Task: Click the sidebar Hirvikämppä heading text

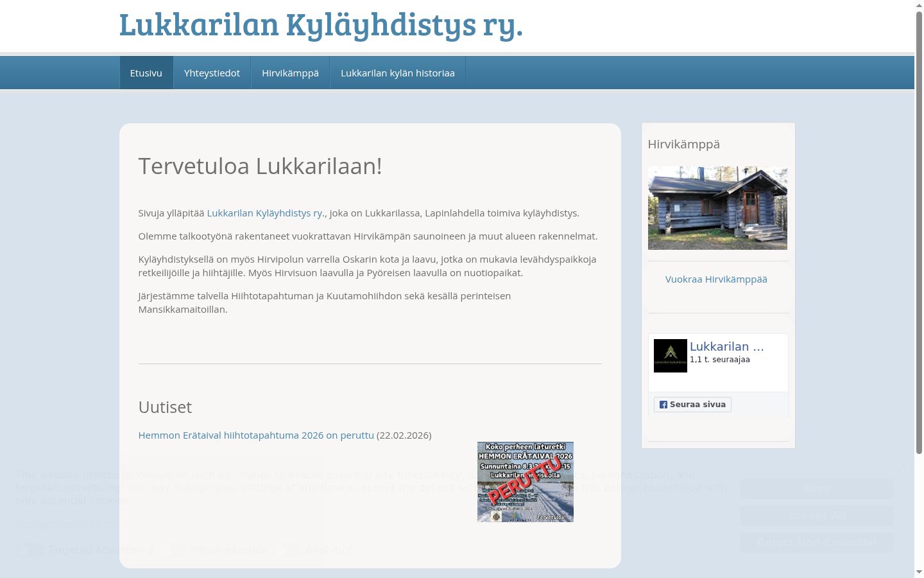Action: [x=684, y=144]
